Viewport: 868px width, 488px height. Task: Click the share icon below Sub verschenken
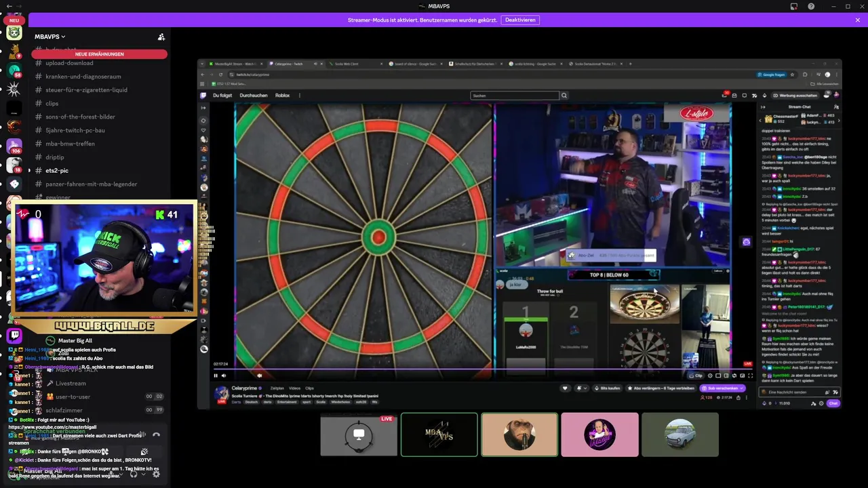click(738, 398)
